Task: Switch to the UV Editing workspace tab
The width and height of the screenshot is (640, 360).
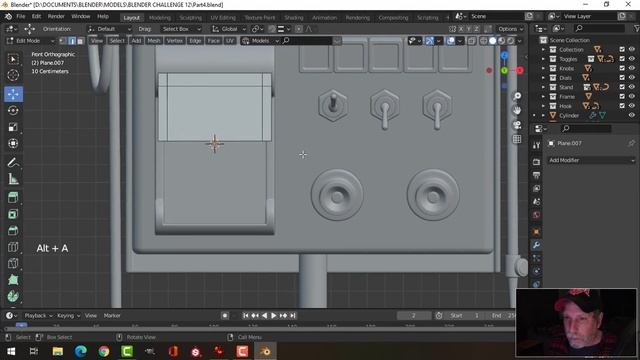Action: [223, 18]
